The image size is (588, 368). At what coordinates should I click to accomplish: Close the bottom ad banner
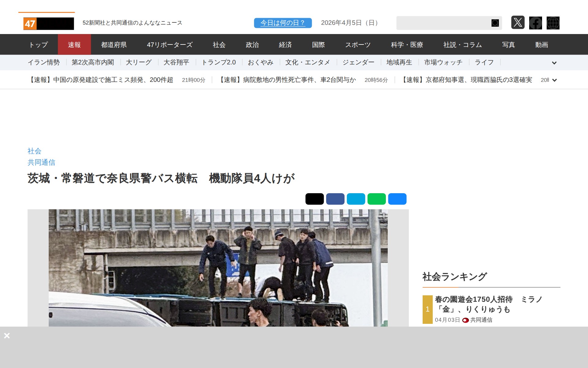click(7, 335)
